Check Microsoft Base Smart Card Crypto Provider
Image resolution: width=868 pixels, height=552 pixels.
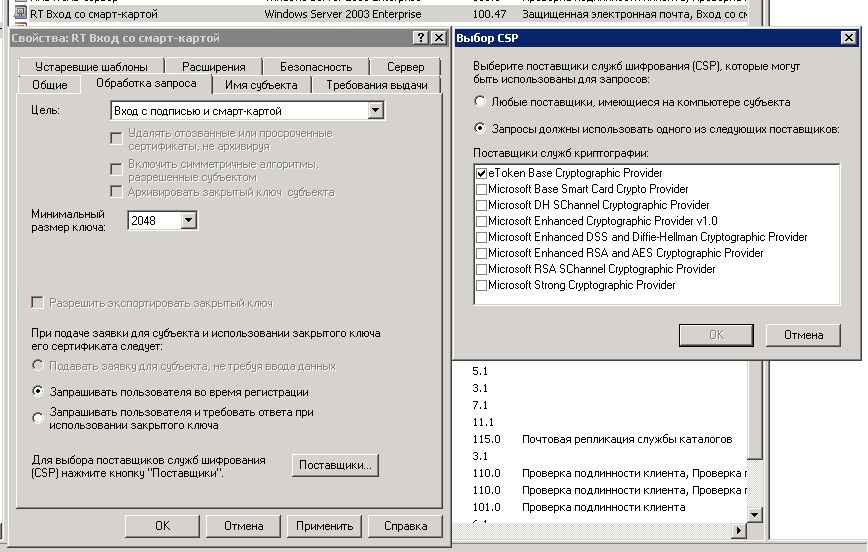pos(482,189)
